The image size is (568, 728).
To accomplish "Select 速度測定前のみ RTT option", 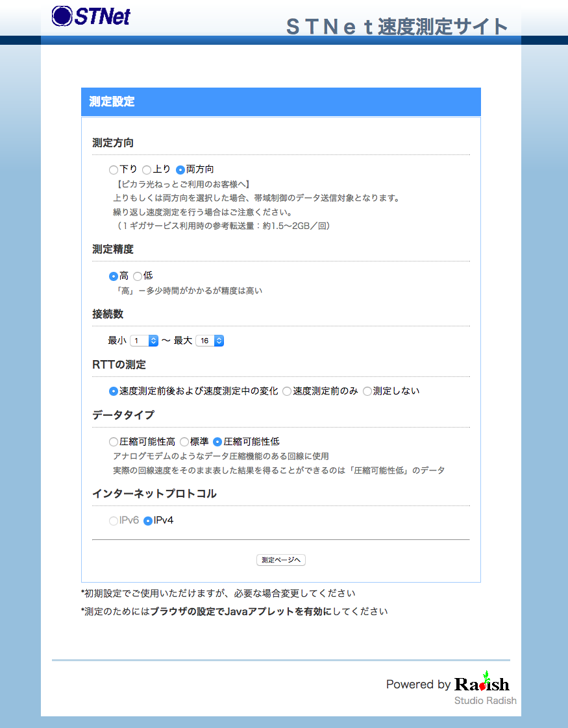I will pyautogui.click(x=287, y=391).
